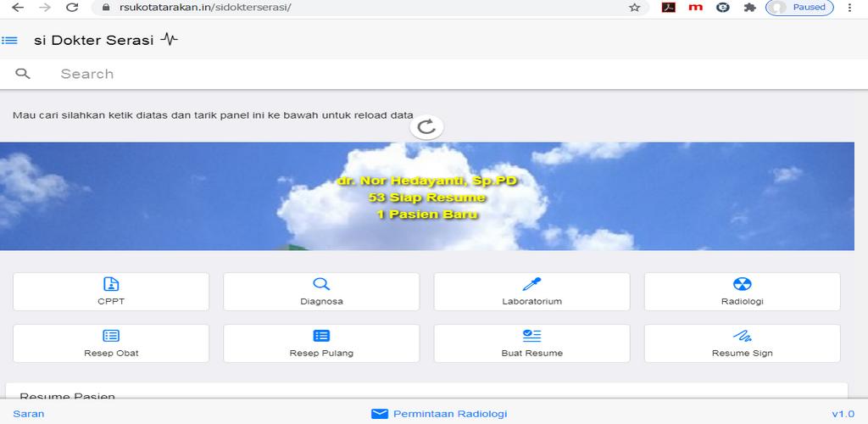This screenshot has height=424, width=868.
Task: Click the padlock site info icon
Action: 107,8
